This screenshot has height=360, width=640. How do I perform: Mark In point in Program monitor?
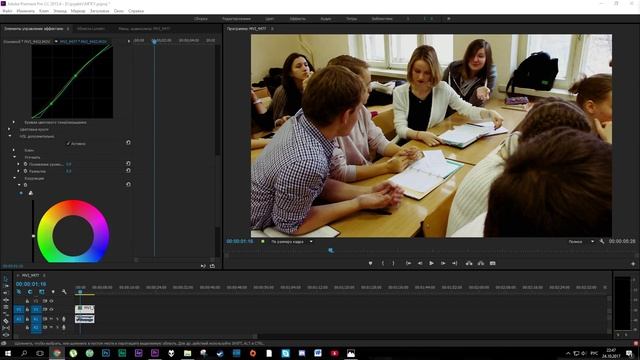coord(383,263)
